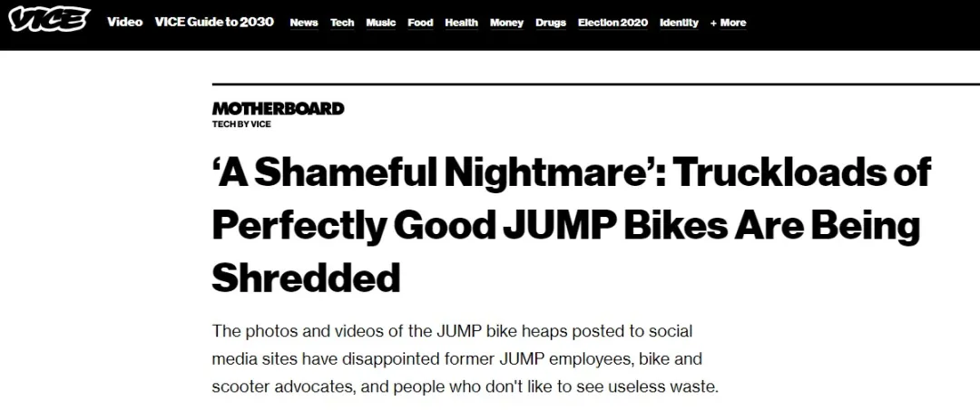View Election 2020 coverage
The height and width of the screenshot is (411, 980).
click(612, 23)
